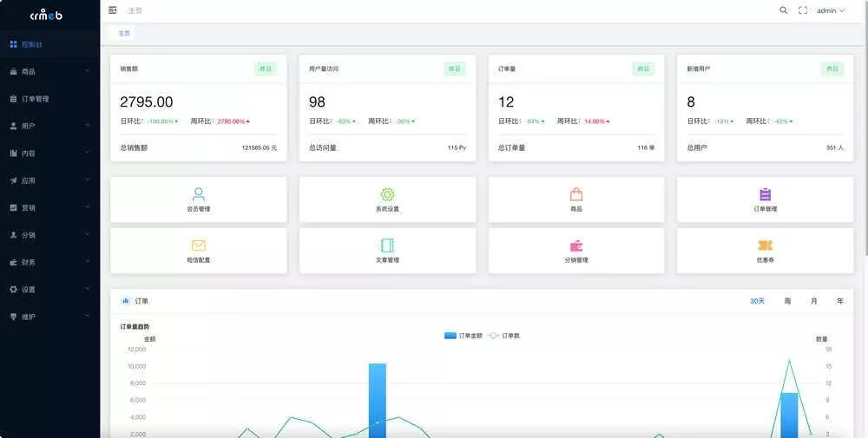Switch order chart to 月 view

click(814, 301)
